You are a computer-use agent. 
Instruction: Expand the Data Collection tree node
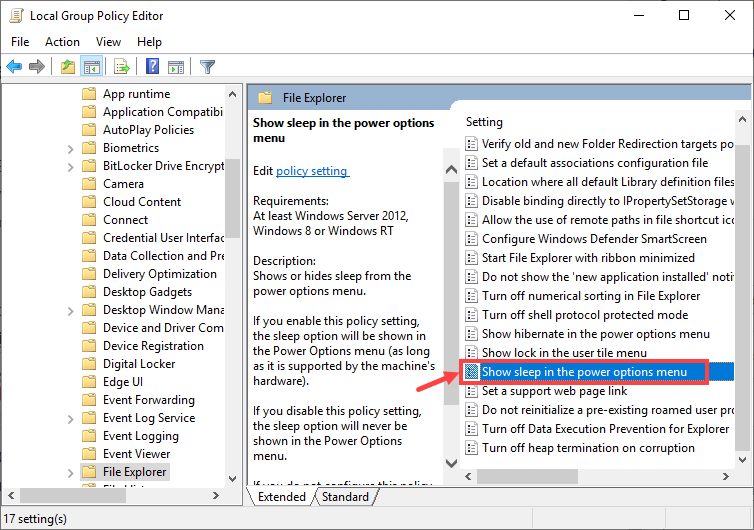pos(70,256)
